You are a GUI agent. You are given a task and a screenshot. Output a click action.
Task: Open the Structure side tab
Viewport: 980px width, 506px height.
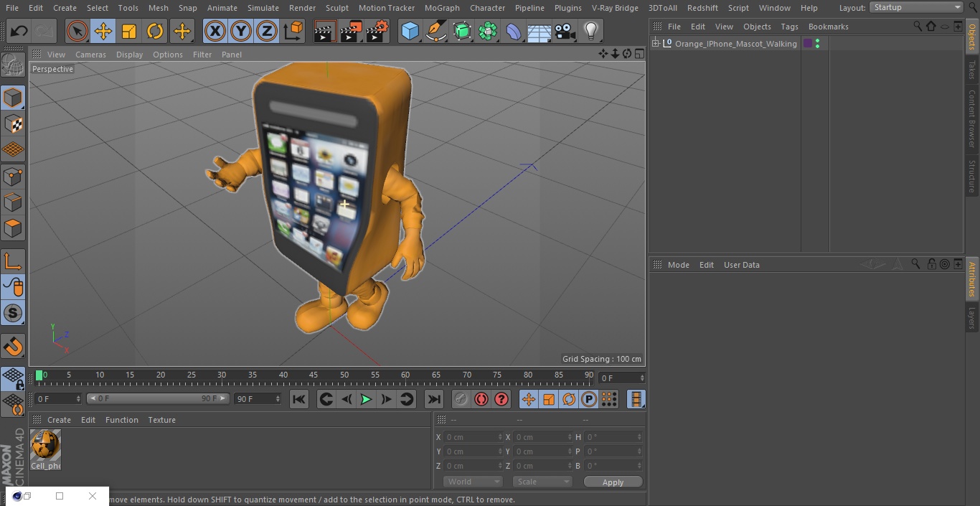(x=972, y=176)
